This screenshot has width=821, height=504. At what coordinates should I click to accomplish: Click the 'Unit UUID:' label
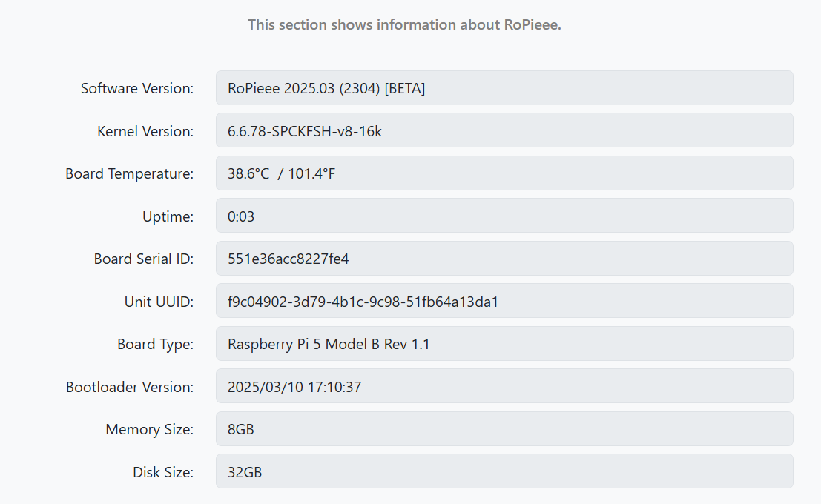coord(159,302)
